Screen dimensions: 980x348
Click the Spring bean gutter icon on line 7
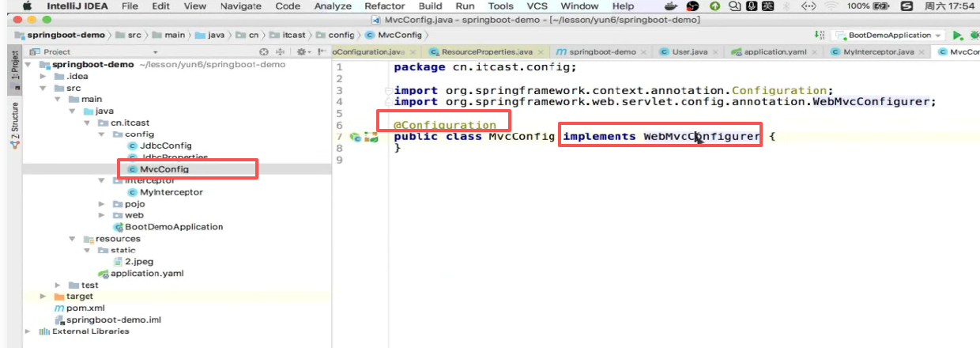pyautogui.click(x=370, y=137)
